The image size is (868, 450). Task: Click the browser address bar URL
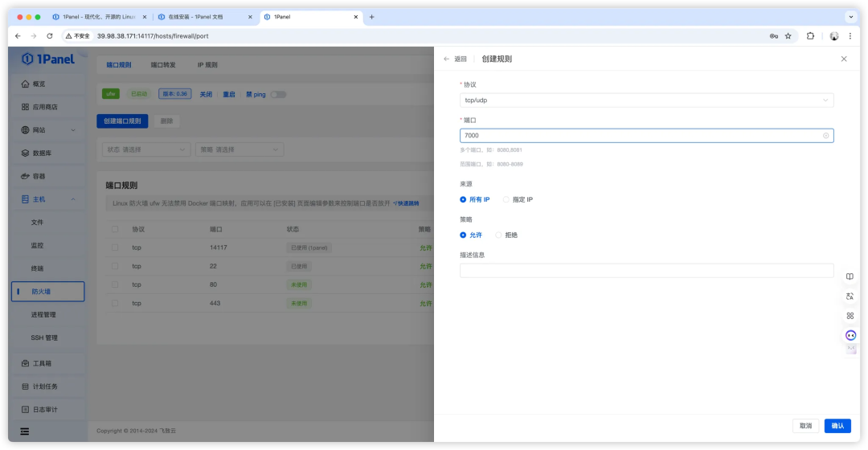coord(153,36)
